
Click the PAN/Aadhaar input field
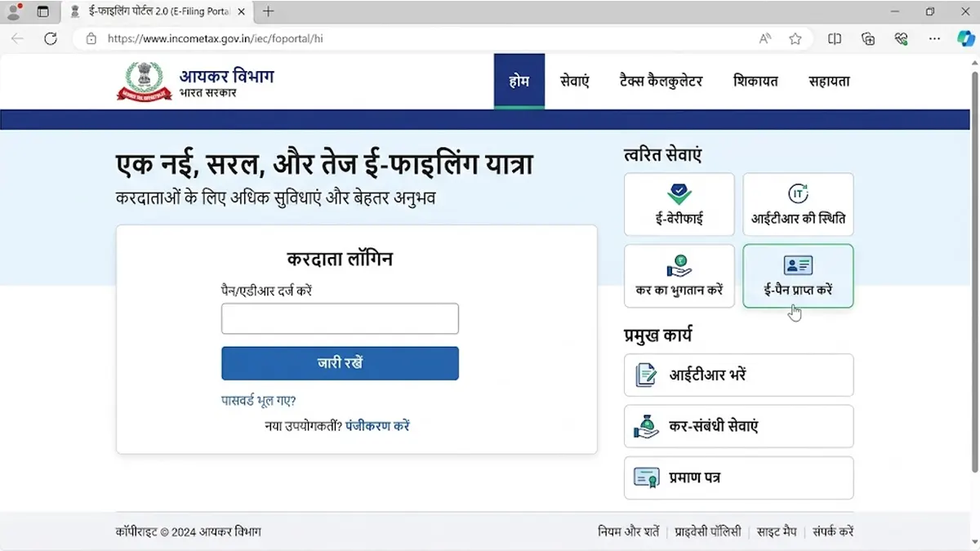pos(340,318)
